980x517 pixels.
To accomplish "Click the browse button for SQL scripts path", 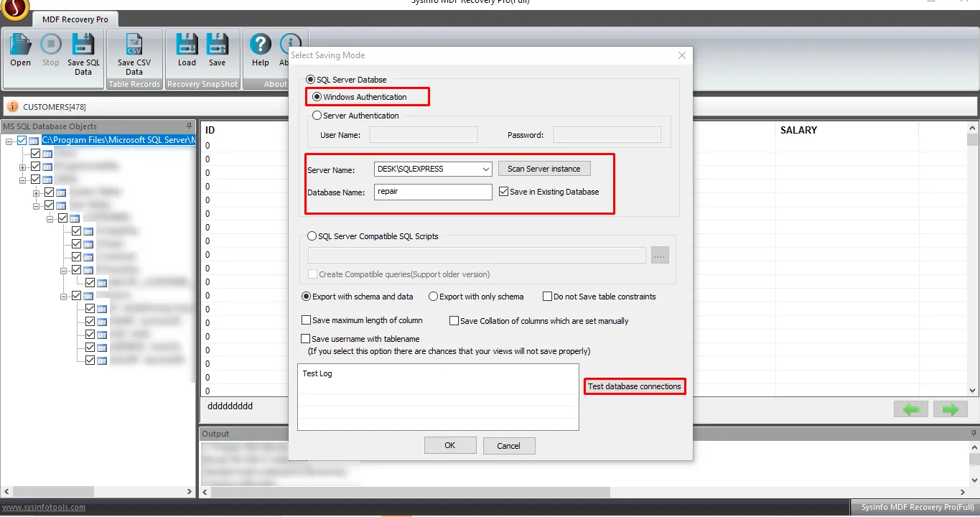I will (660, 255).
